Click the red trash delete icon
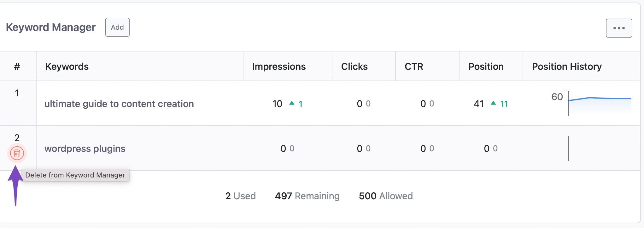644x228 pixels. pos(17,153)
